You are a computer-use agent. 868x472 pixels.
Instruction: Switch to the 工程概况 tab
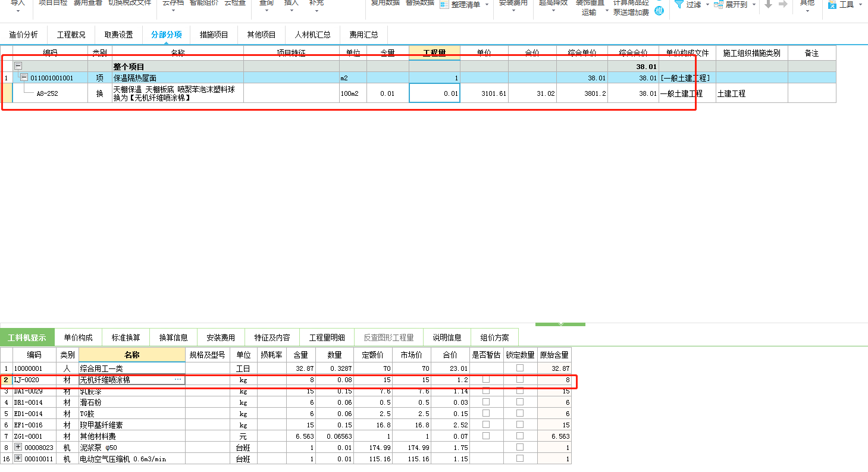point(71,35)
